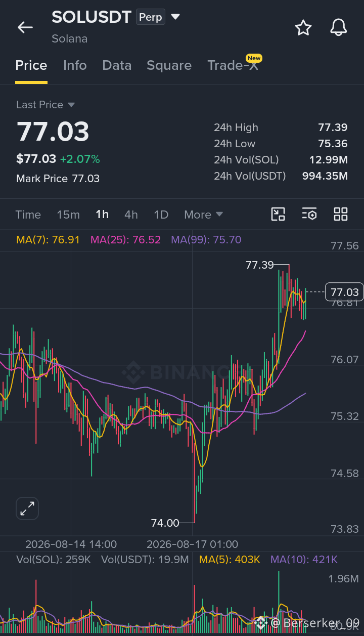Switch to the Price tab
The image size is (364, 636).
click(x=31, y=65)
